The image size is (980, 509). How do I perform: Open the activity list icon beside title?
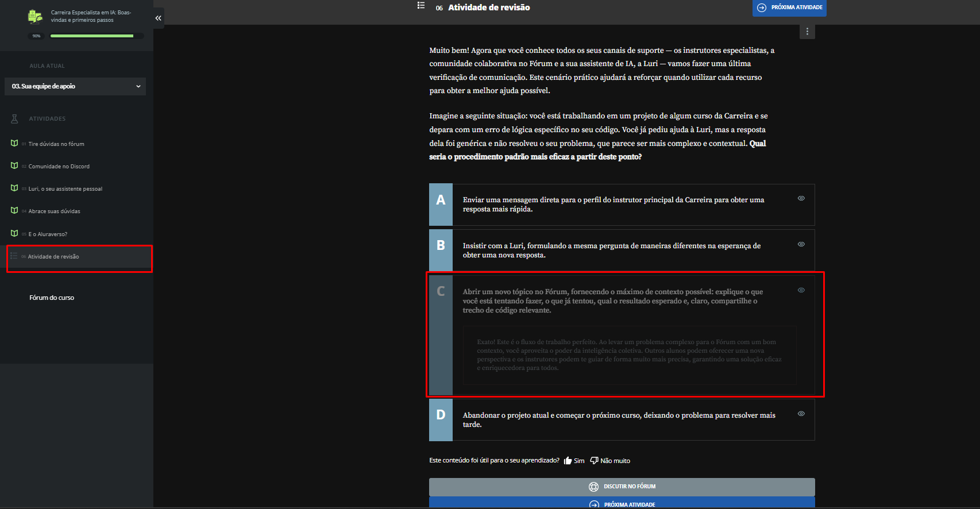(x=421, y=5)
